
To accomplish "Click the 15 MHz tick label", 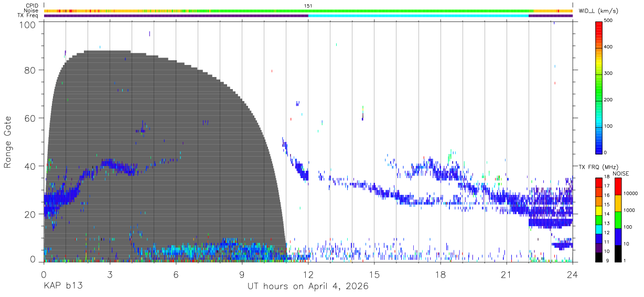I will 607,205.
